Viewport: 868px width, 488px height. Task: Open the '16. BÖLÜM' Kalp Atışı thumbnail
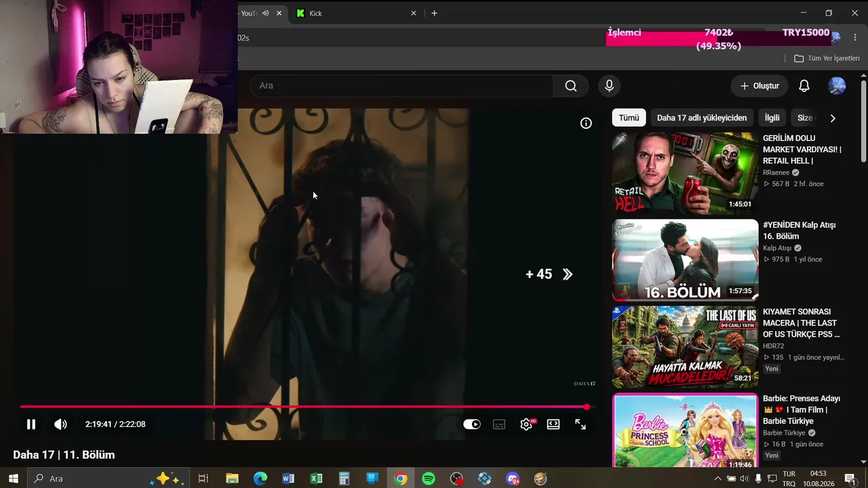pos(685,260)
